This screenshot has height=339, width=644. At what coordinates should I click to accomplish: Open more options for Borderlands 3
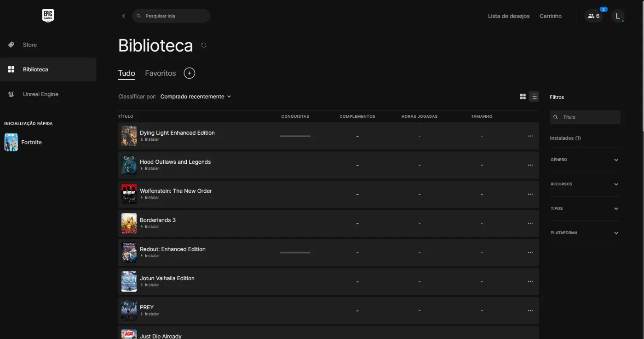pos(530,223)
